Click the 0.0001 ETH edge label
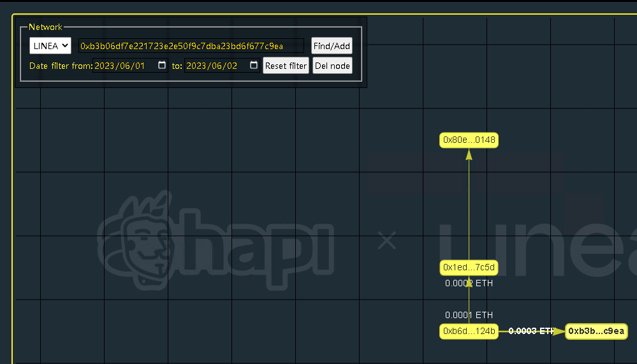This screenshot has width=637, height=364. pos(469,316)
